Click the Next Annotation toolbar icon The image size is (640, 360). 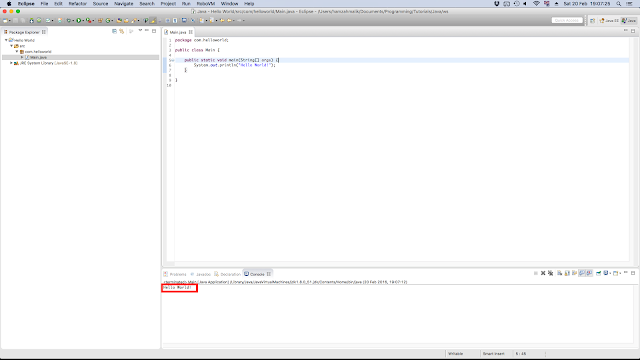click(x=202, y=20)
